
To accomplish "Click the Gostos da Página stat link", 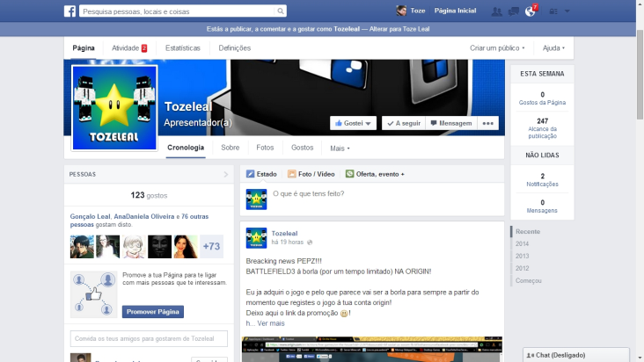I will [x=542, y=103].
